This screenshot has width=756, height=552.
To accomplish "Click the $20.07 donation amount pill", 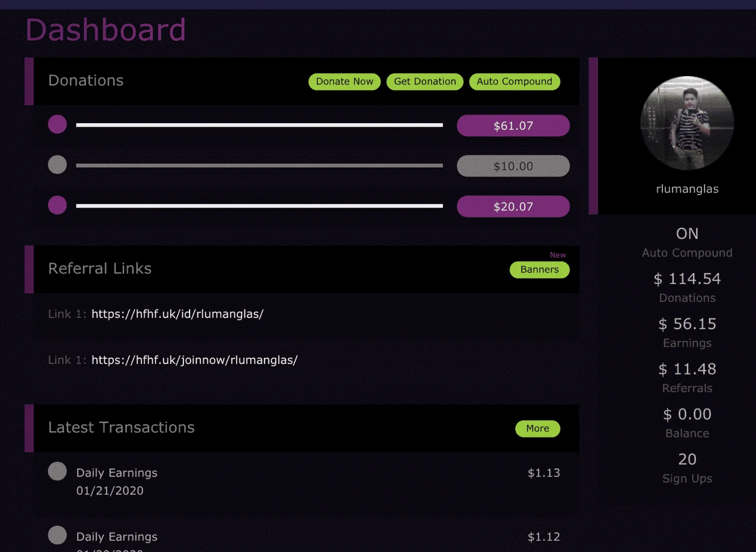I will 513,206.
